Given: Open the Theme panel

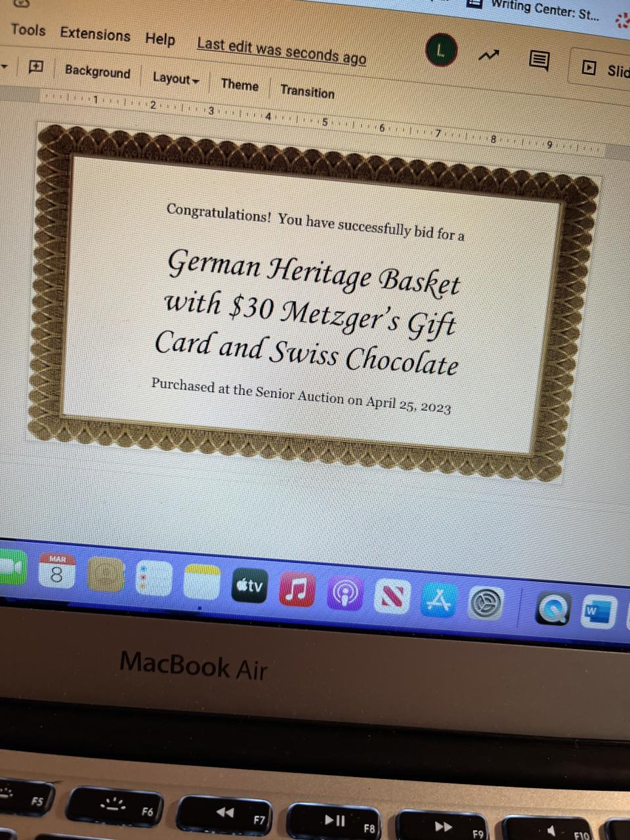Looking at the screenshot, I should click(240, 85).
